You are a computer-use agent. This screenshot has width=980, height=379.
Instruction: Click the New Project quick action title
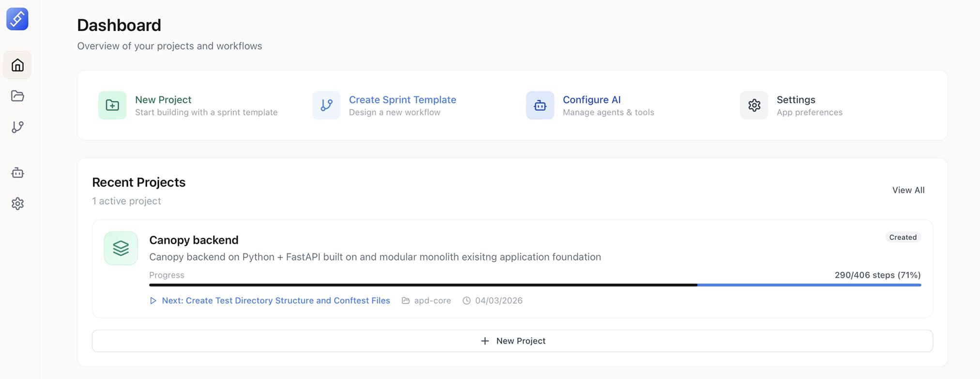click(x=163, y=100)
